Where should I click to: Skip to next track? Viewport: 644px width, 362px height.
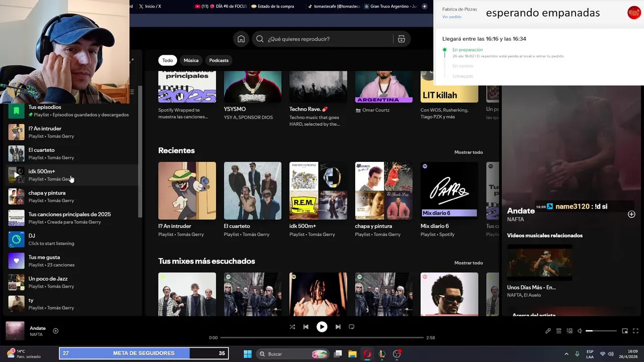[338, 327]
